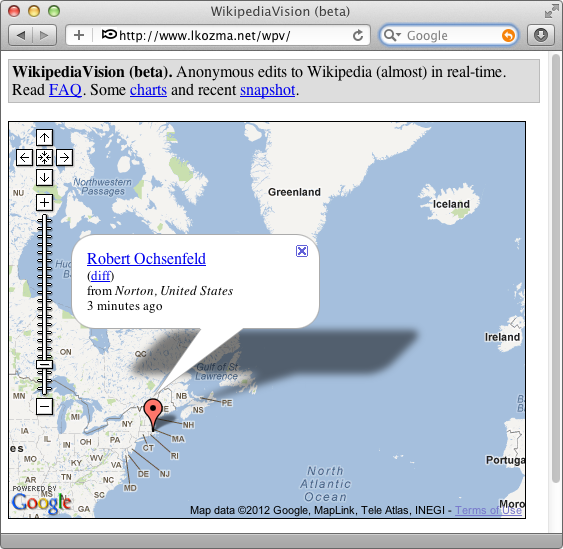Click the Greenland label on the map

click(x=294, y=192)
